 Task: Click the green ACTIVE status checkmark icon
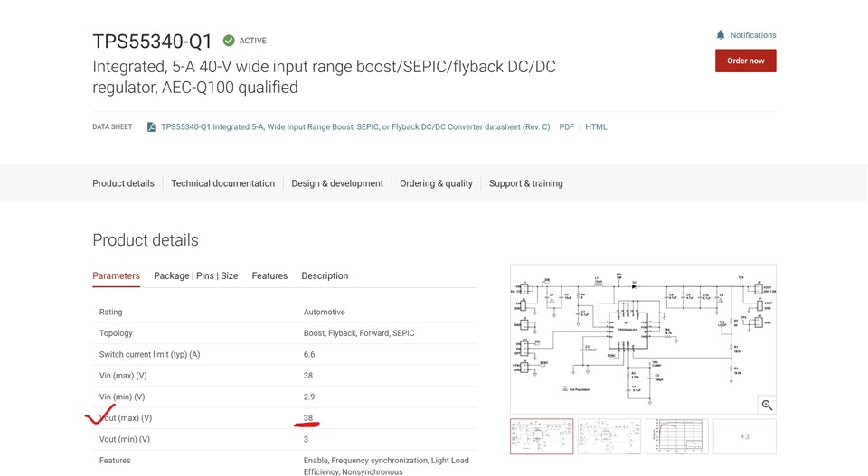click(229, 41)
